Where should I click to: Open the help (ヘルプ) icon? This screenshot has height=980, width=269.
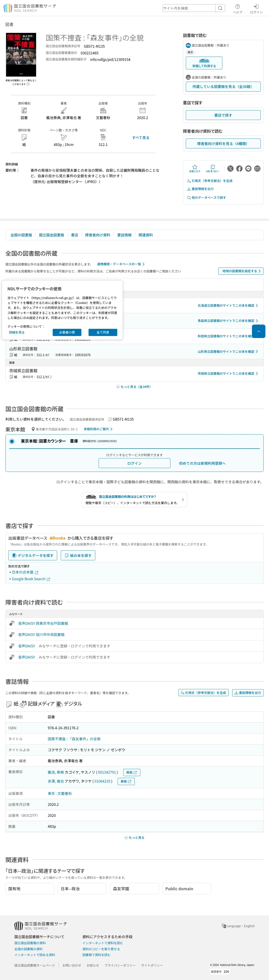click(237, 9)
